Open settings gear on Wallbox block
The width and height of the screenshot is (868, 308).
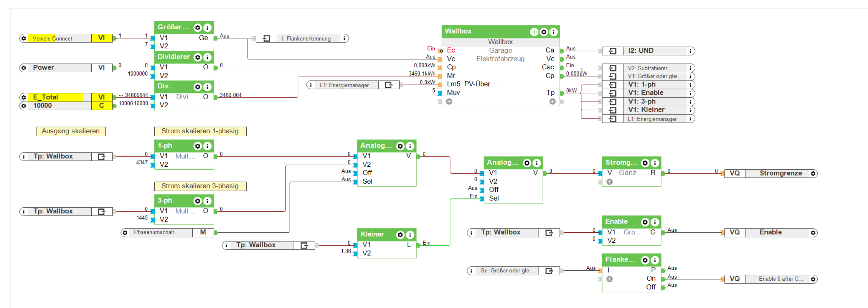click(x=544, y=32)
